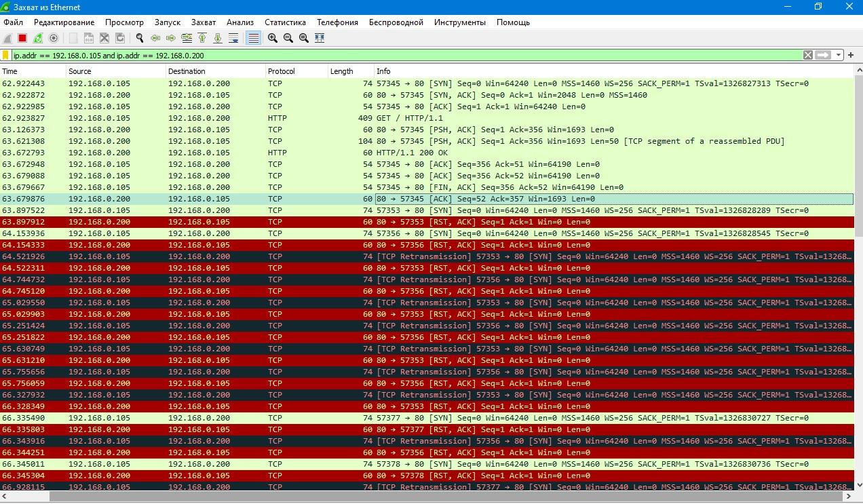Screen dimensions: 863x504
Task: Click the find packet magnifier icon
Action: pyautogui.click(x=140, y=39)
